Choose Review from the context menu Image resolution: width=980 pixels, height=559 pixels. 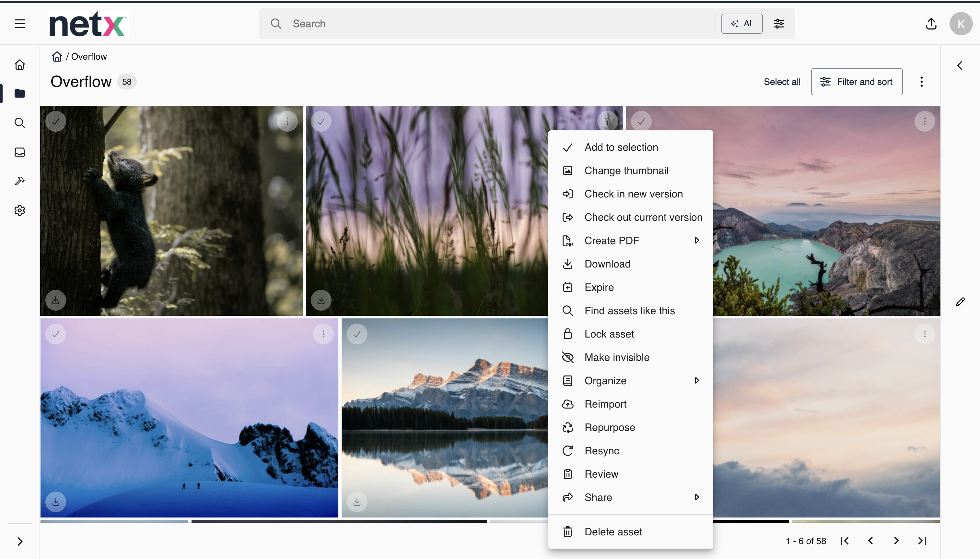click(630, 474)
